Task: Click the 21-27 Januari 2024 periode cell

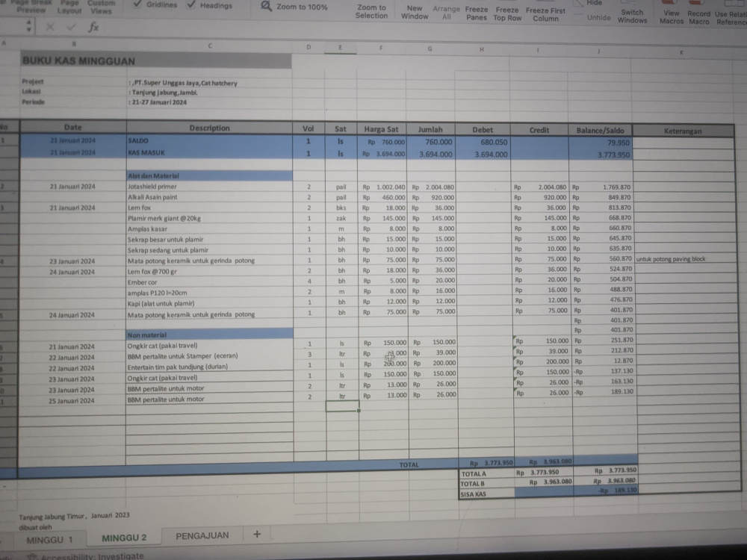Action: [158, 102]
